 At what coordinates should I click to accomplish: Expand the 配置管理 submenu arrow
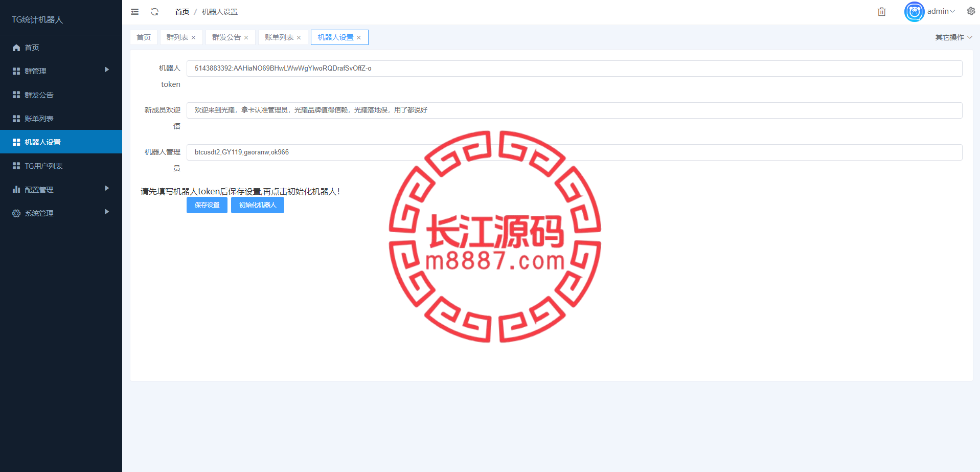coord(107,188)
